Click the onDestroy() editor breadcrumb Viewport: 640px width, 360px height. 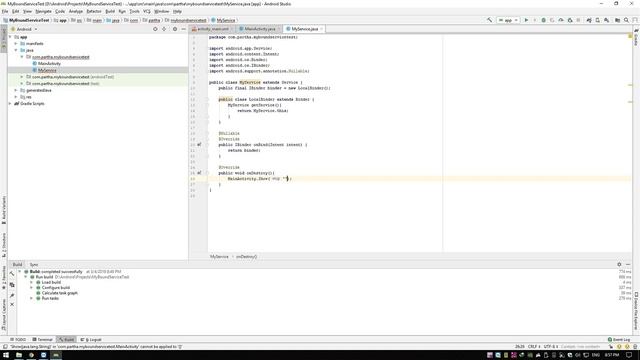247,256
